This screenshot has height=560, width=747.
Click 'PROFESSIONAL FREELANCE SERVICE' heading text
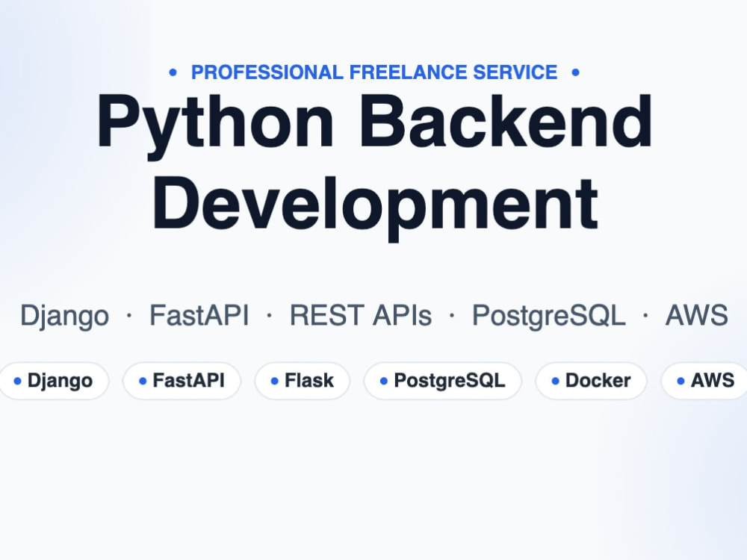click(374, 72)
